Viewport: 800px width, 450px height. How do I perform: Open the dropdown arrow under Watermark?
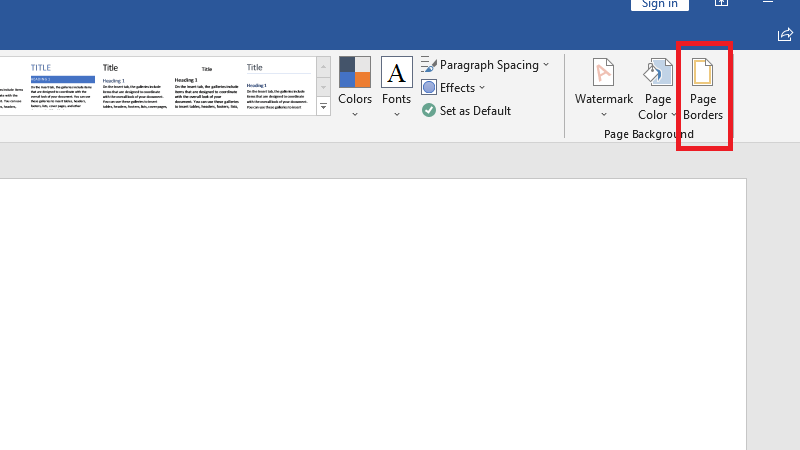(603, 114)
